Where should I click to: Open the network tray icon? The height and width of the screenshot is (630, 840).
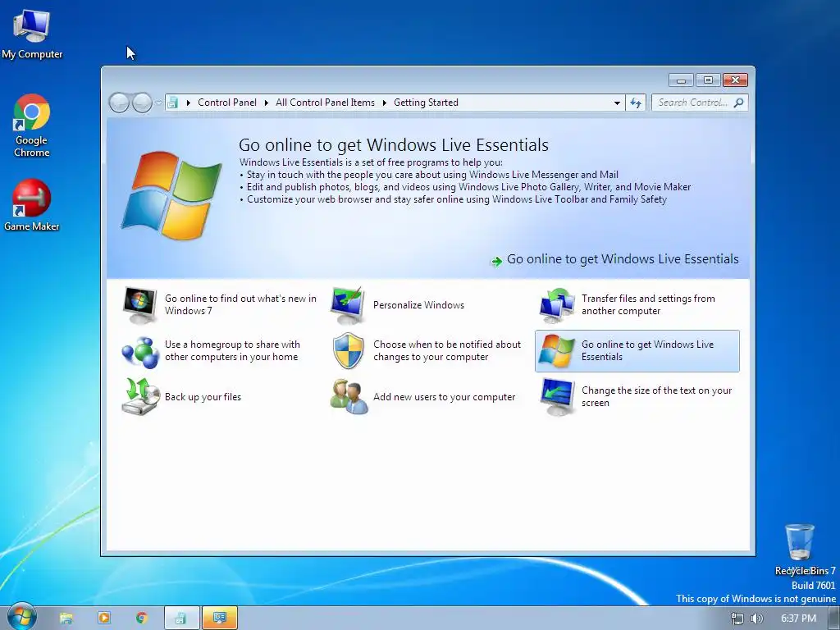737,619
